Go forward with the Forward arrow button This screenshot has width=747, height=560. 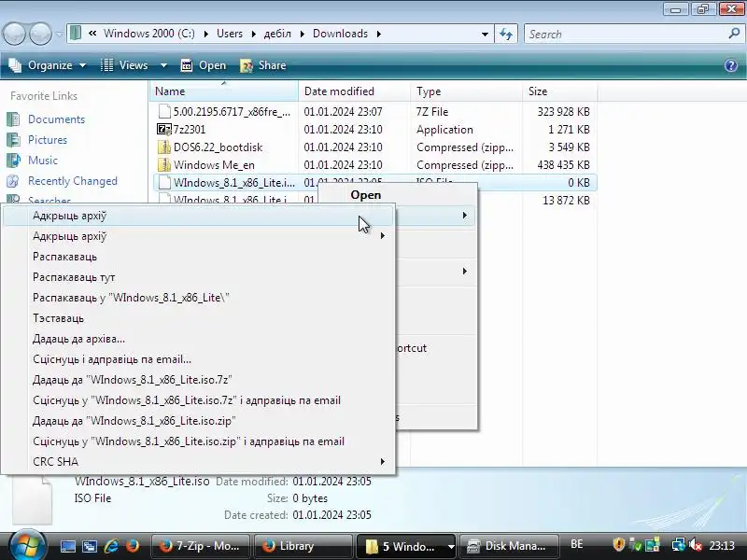pyautogui.click(x=41, y=35)
